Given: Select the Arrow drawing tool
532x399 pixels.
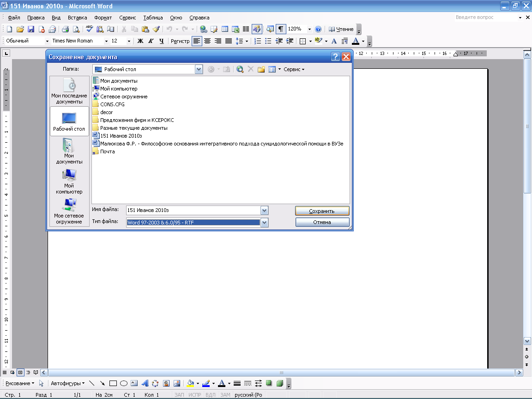Looking at the screenshot, I should point(102,383).
